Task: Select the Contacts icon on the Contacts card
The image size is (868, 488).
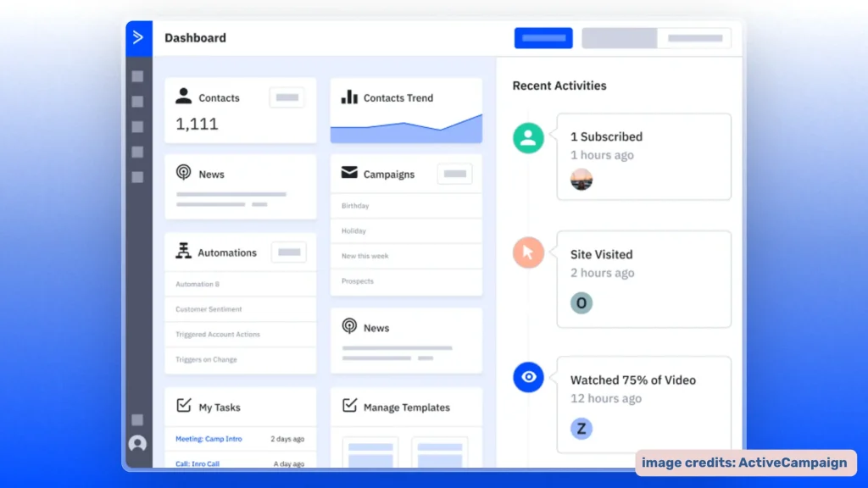Action: 183,96
